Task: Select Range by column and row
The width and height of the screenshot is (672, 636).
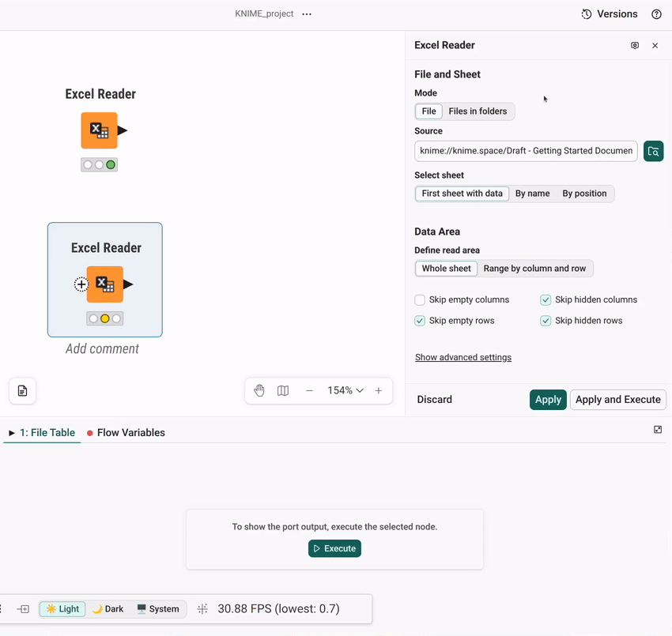Action: point(534,269)
